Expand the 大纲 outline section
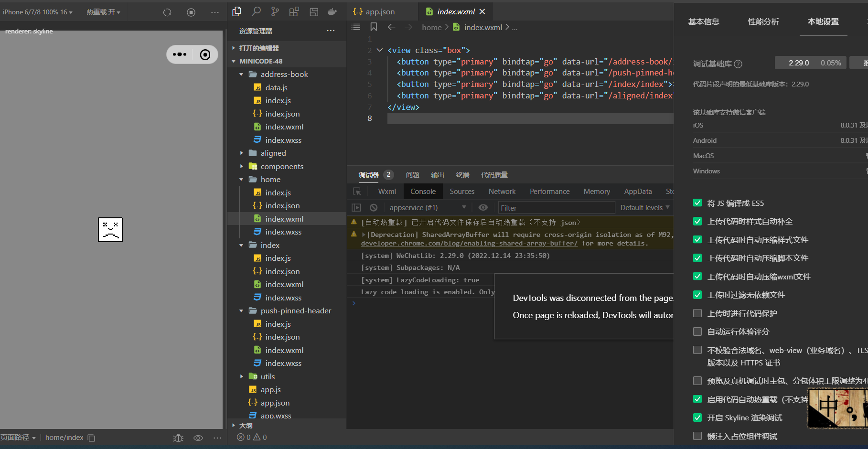Screen dimensions: 868x449 pyautogui.click(x=287, y=425)
